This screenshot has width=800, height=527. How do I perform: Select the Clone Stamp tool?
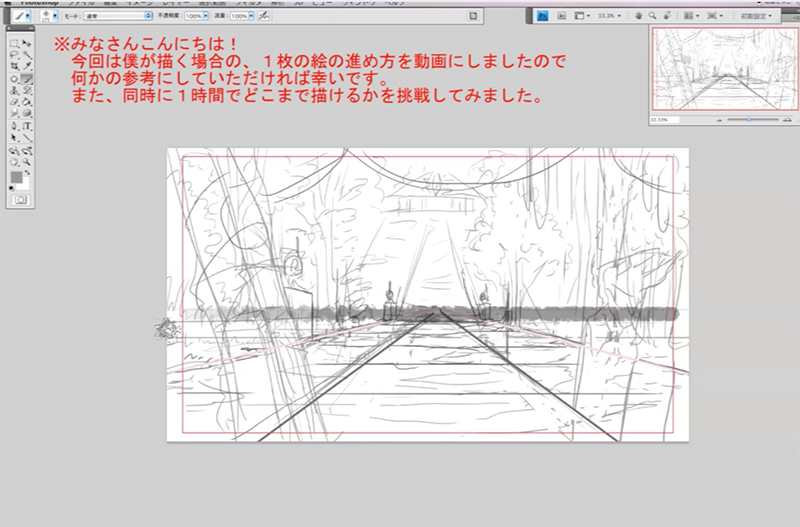coord(14,90)
